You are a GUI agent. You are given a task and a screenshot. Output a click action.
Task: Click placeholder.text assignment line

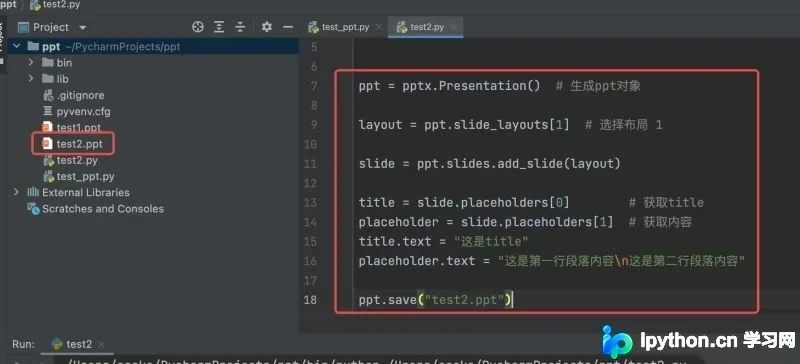point(552,261)
